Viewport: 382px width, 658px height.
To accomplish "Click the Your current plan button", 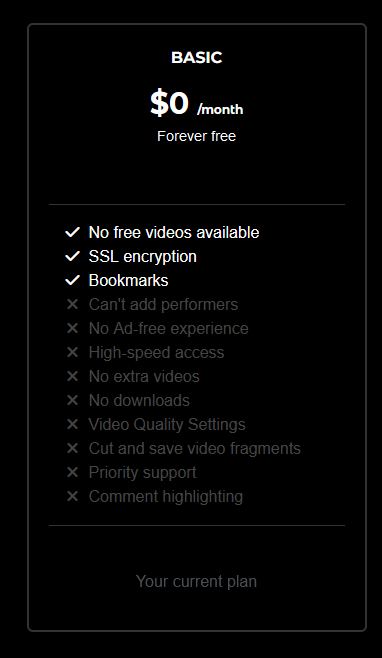I will coord(196,581).
